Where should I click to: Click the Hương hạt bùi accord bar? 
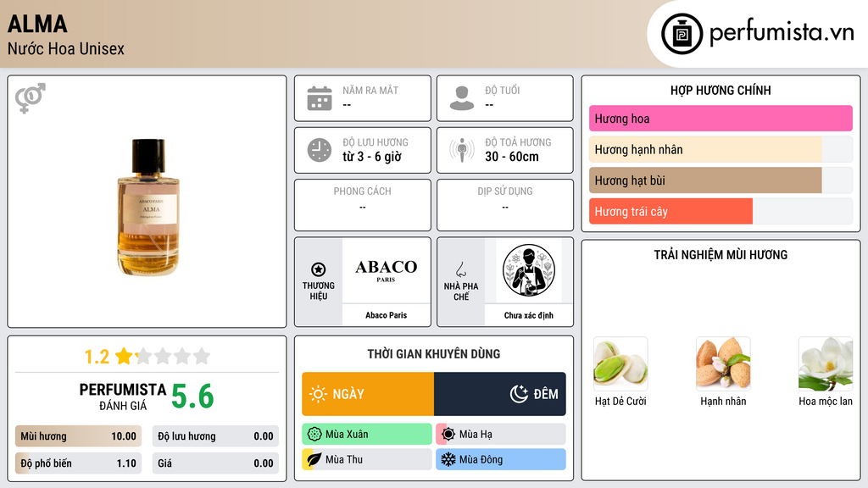point(721,180)
